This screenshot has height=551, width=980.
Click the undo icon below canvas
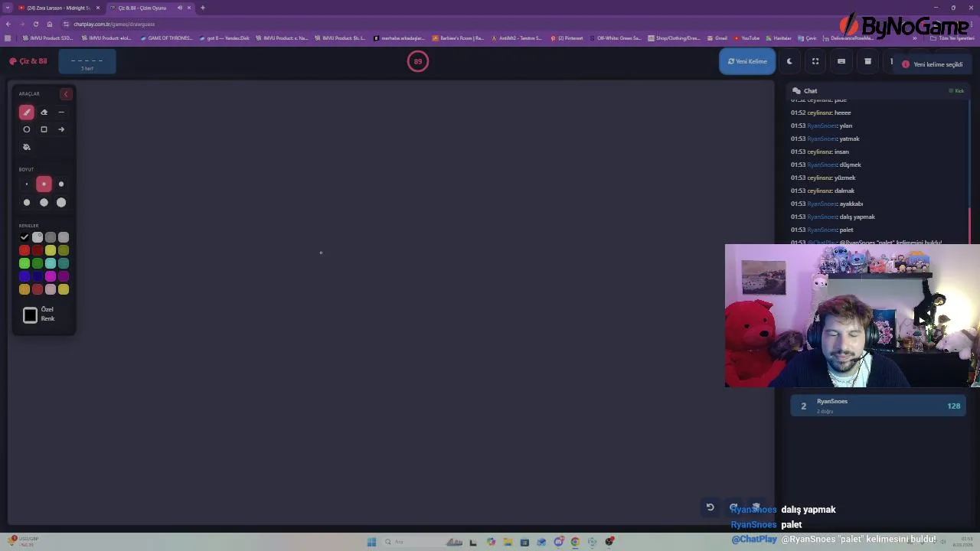(x=710, y=507)
